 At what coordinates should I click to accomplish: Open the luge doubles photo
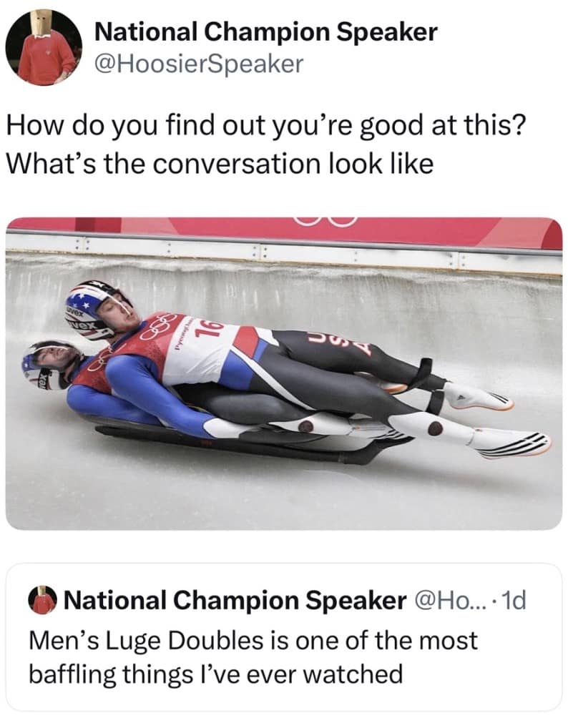(x=284, y=372)
